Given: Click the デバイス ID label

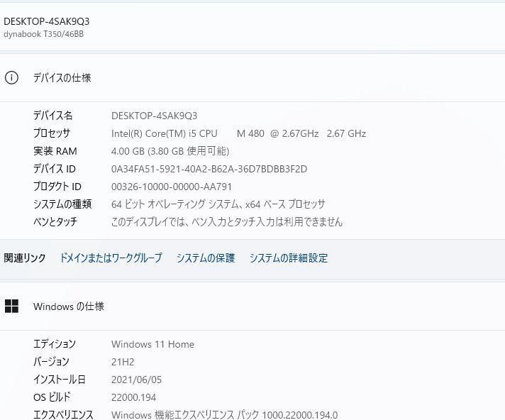Looking at the screenshot, I should tap(55, 168).
